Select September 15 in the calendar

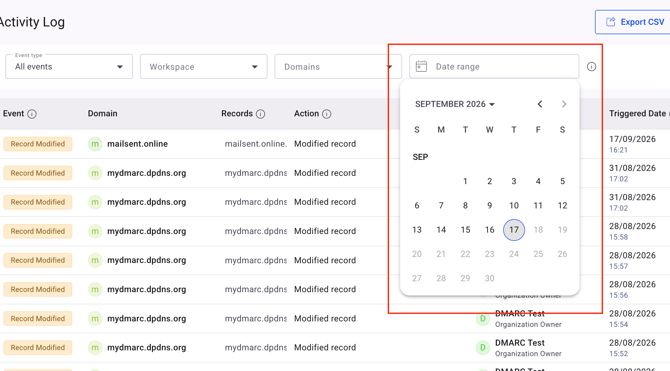pyautogui.click(x=465, y=230)
